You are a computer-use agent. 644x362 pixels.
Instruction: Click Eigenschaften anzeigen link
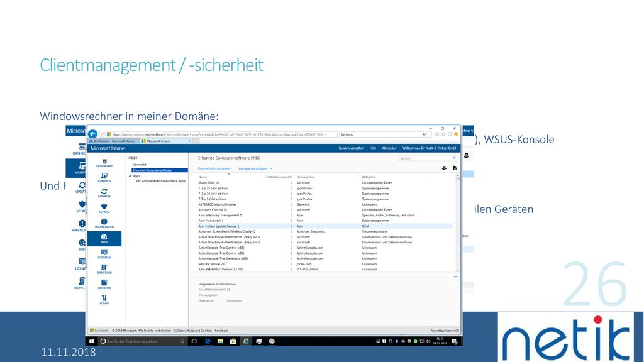pos(214,168)
